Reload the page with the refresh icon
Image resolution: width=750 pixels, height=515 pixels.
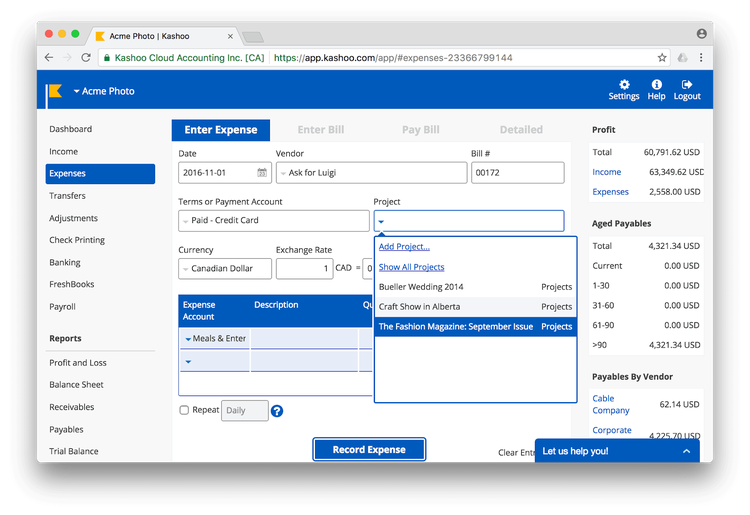point(86,57)
